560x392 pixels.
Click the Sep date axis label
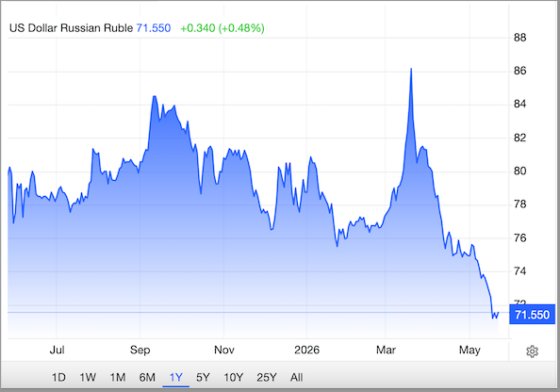tap(140, 350)
